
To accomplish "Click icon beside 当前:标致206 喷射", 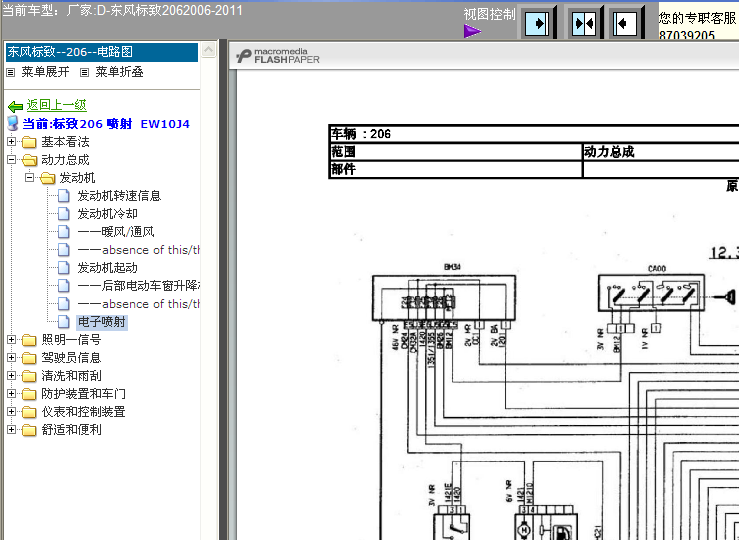I will pyautogui.click(x=13, y=123).
